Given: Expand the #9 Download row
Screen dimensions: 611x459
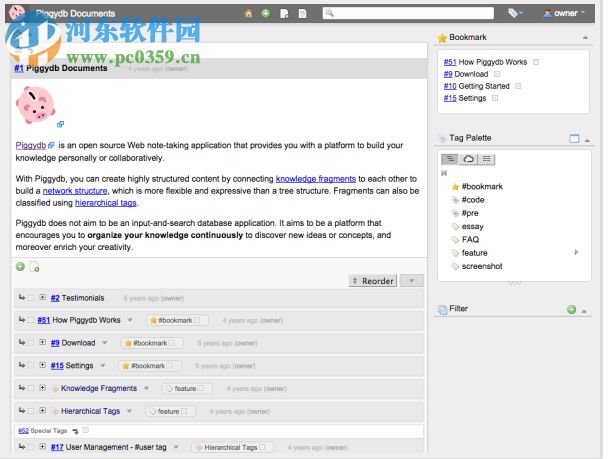Looking at the screenshot, I should (x=42, y=342).
